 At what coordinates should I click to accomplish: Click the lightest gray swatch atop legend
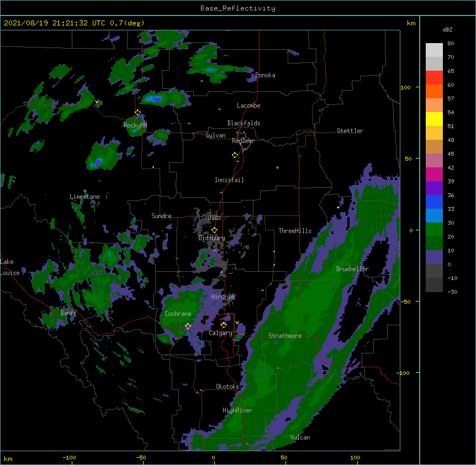pyautogui.click(x=434, y=50)
